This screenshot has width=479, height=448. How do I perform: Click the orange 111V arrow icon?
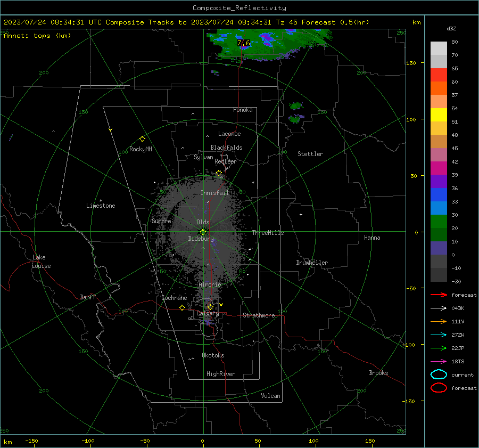pyautogui.click(x=439, y=321)
